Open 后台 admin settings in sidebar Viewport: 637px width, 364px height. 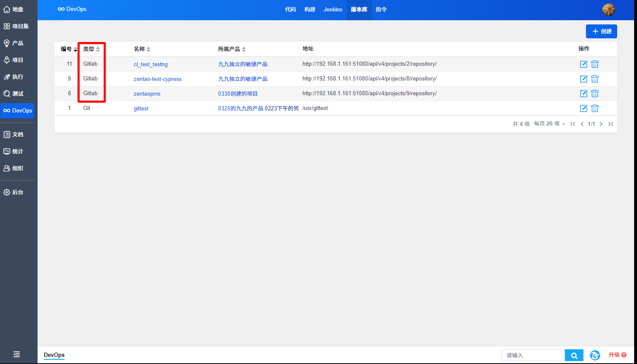click(x=18, y=192)
